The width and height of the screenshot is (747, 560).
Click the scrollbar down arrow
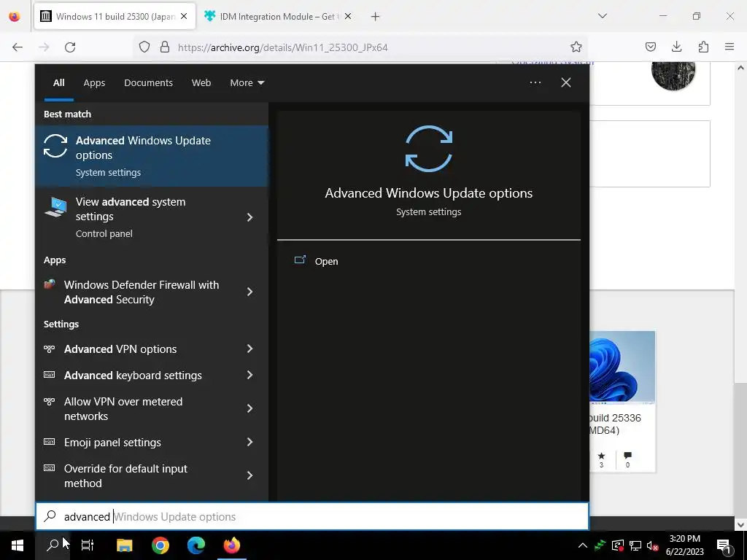[x=740, y=525]
